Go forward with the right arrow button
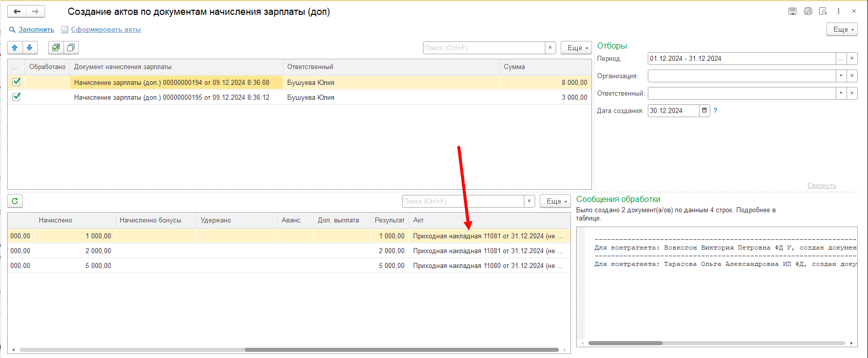 [35, 11]
